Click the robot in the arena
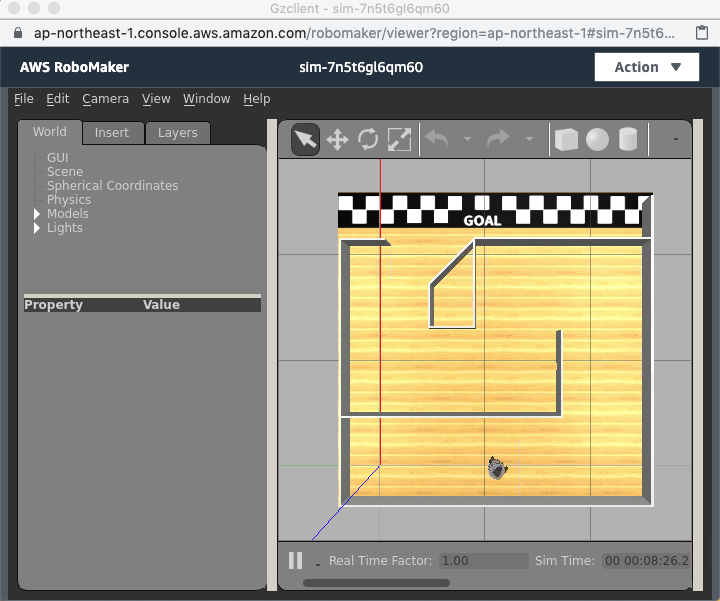The image size is (720, 601). (497, 468)
